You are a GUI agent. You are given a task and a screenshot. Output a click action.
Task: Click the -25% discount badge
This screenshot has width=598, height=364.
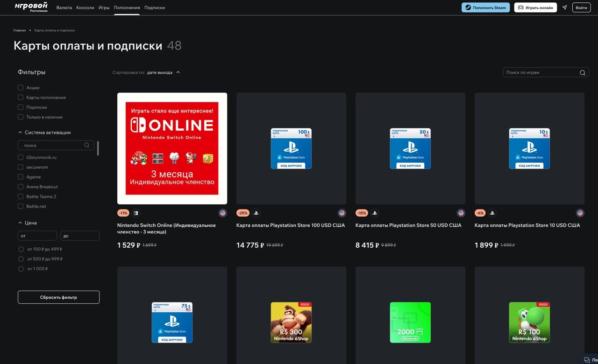click(242, 213)
